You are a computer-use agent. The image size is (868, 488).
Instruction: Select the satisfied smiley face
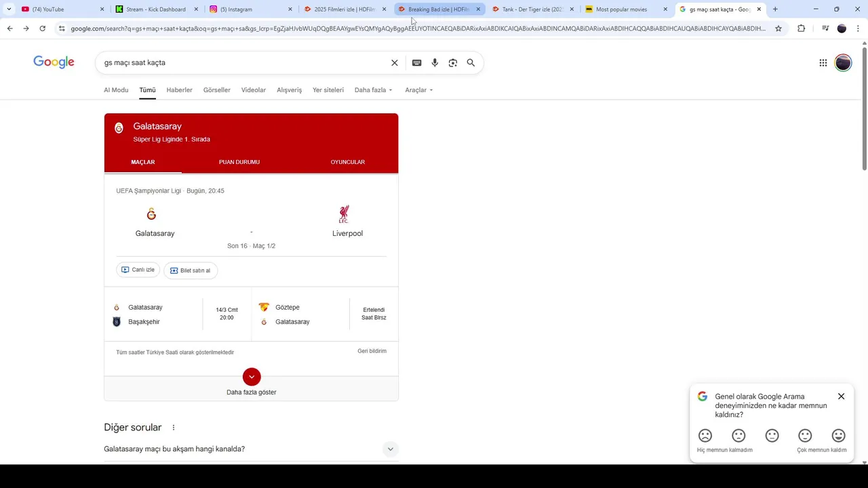click(805, 436)
